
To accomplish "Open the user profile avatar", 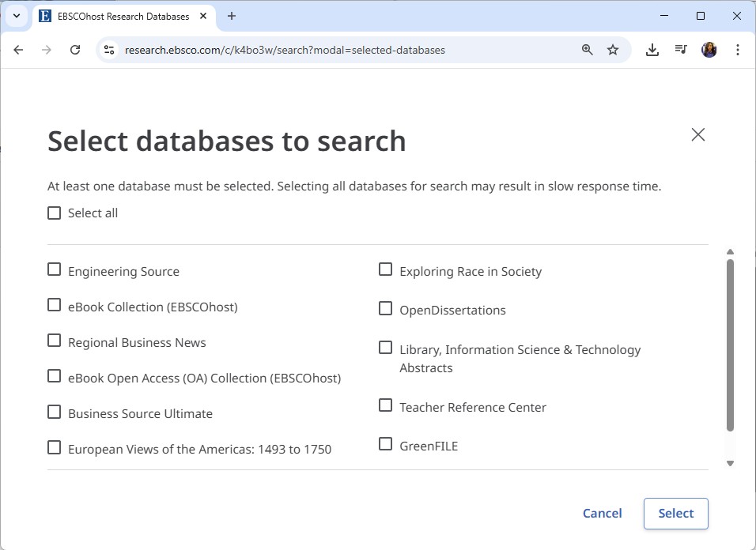I will [709, 50].
